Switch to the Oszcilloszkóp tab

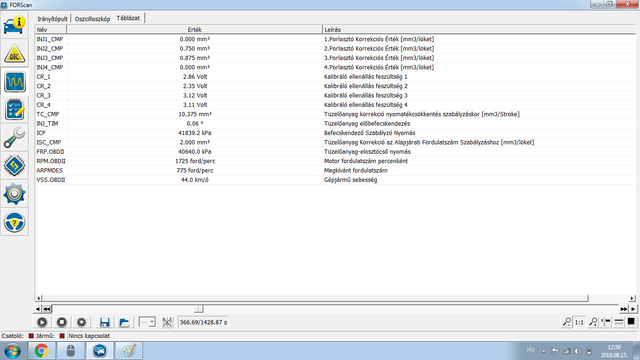click(x=92, y=19)
